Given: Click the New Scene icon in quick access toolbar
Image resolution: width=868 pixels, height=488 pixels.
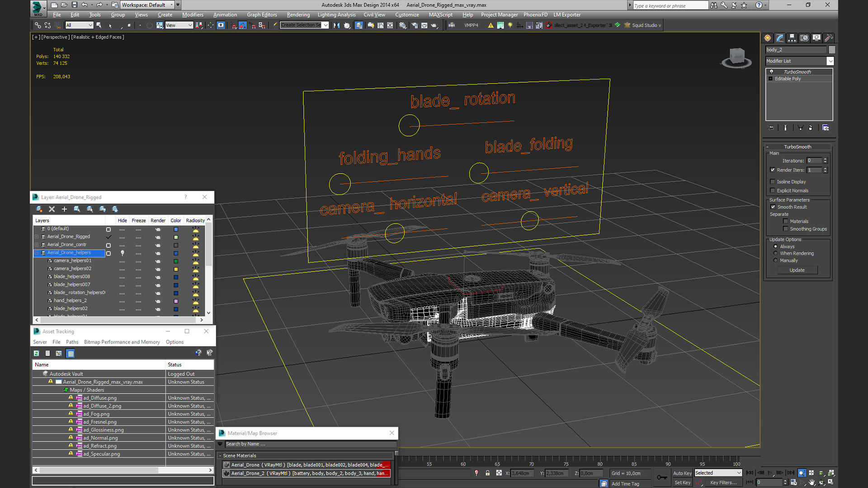Looking at the screenshot, I should pyautogui.click(x=54, y=5).
